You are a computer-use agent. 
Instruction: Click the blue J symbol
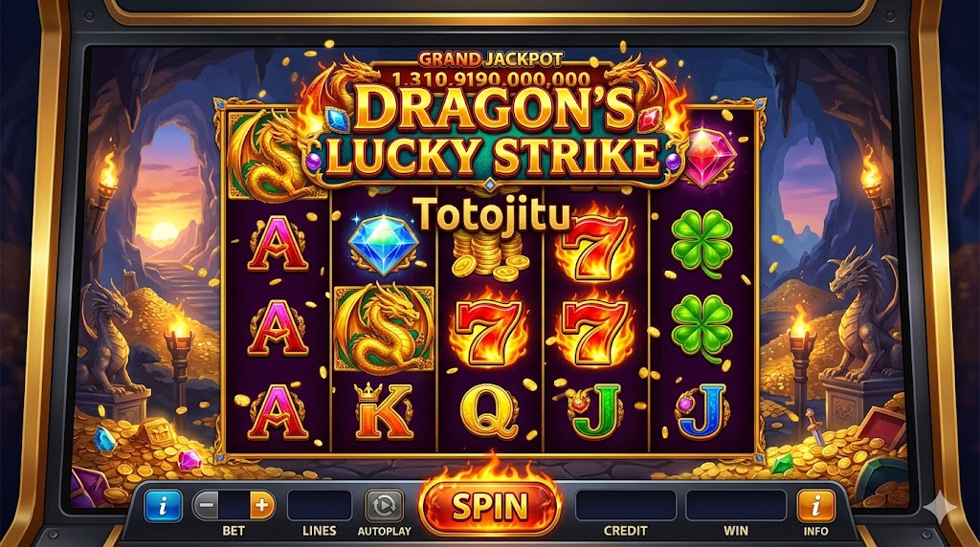703,409
